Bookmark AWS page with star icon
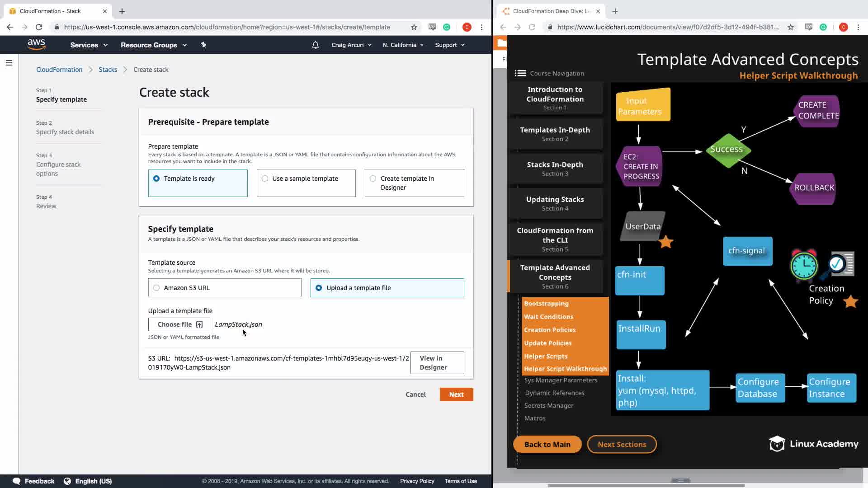Viewport: 868px width, 488px height. click(414, 27)
